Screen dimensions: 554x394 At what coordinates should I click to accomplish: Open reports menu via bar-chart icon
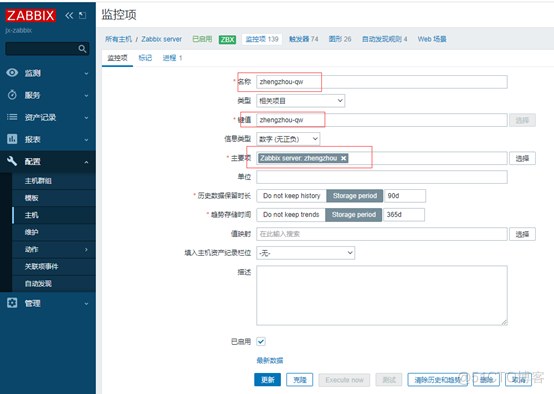12,139
